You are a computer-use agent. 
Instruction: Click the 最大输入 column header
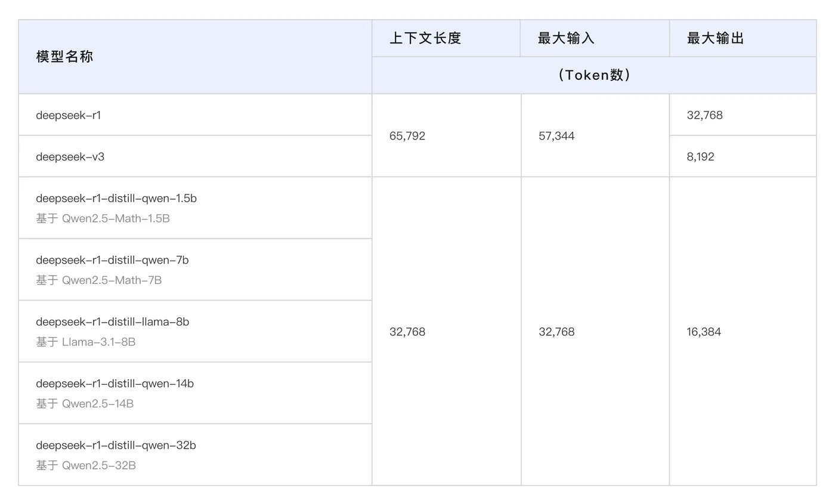[x=566, y=39]
